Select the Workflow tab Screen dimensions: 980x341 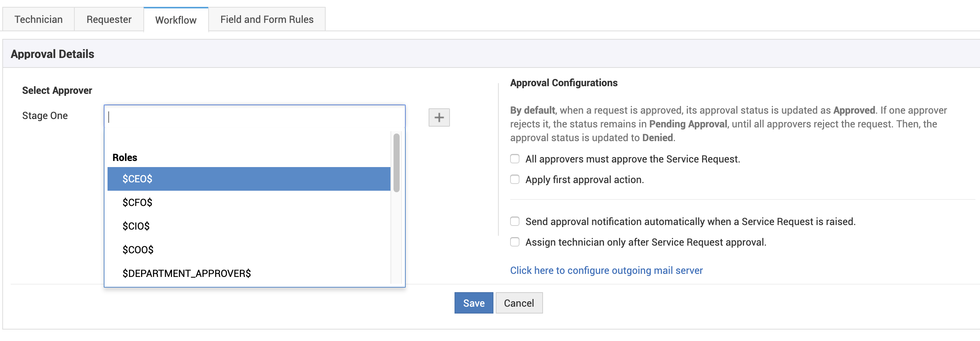coord(176,20)
